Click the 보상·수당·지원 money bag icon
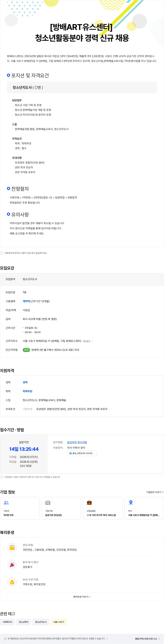 12,582
